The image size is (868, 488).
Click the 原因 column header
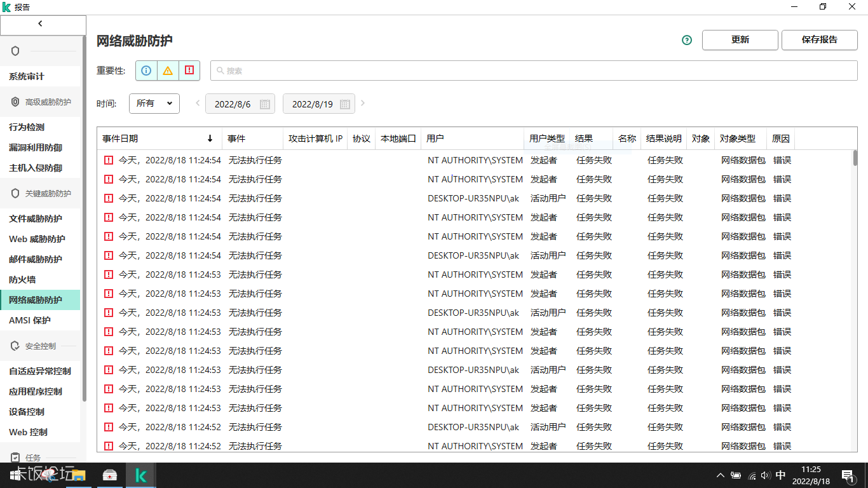coord(781,139)
